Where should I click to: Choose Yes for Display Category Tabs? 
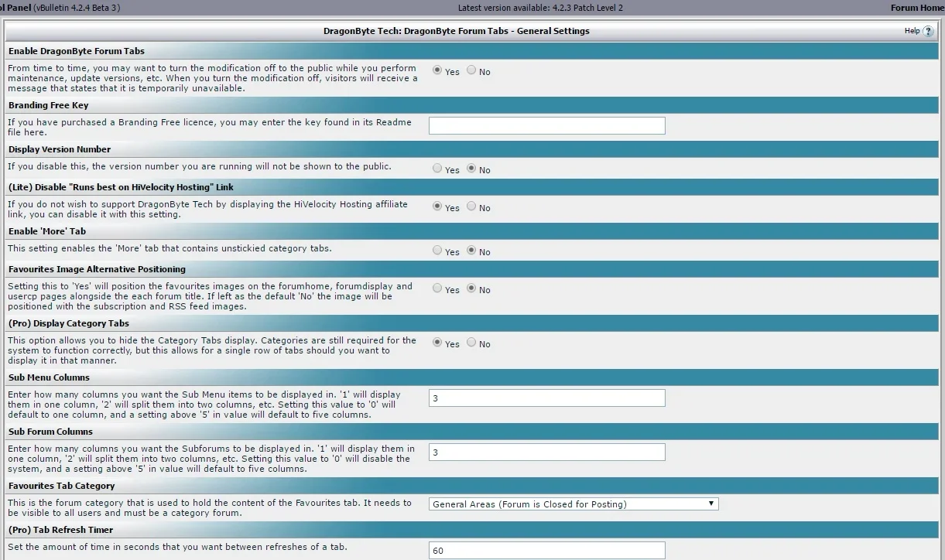tap(437, 343)
